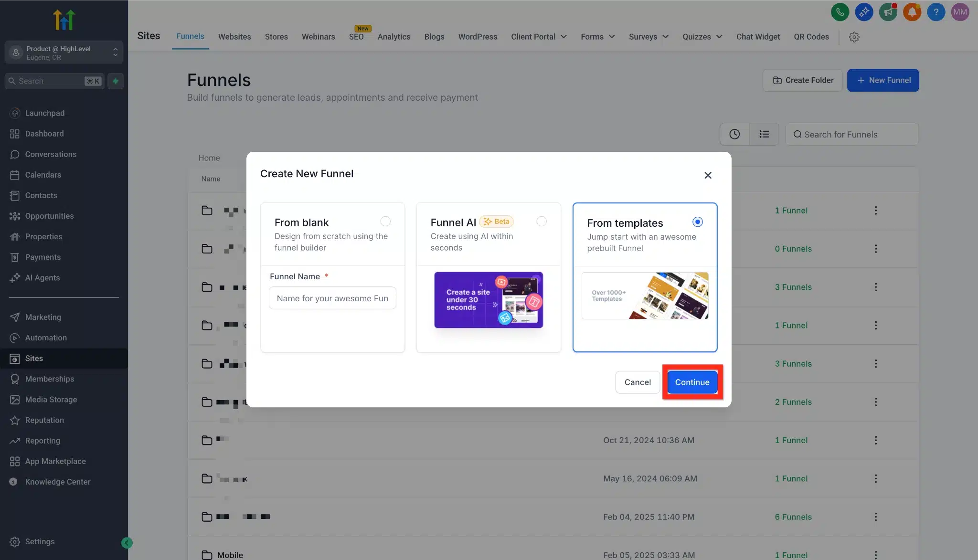Click the sidebar Search box
978x560 pixels.
(x=54, y=81)
